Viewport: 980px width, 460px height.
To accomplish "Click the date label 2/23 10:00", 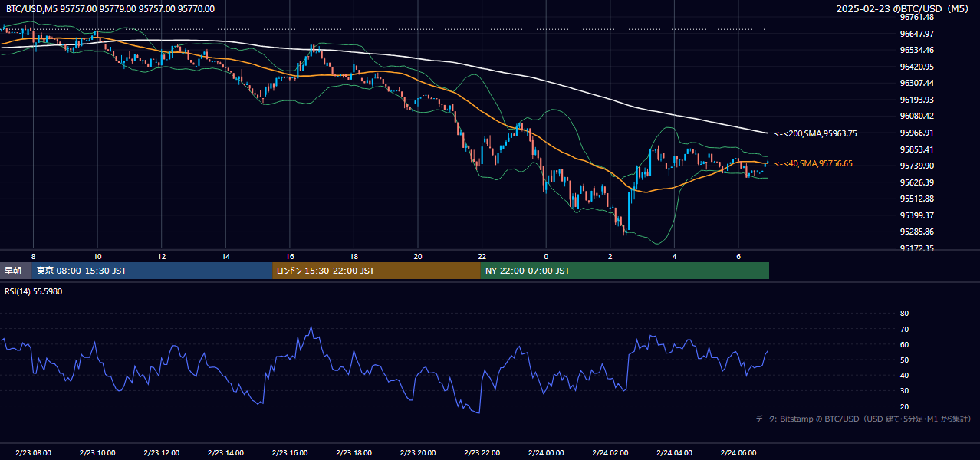I will pyautogui.click(x=97, y=453).
